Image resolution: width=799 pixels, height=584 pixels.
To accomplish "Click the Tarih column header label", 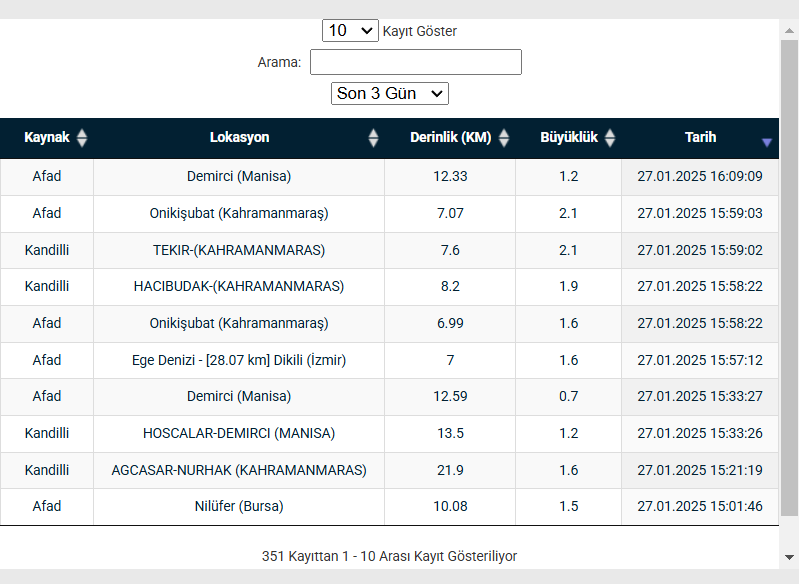I will point(701,138).
